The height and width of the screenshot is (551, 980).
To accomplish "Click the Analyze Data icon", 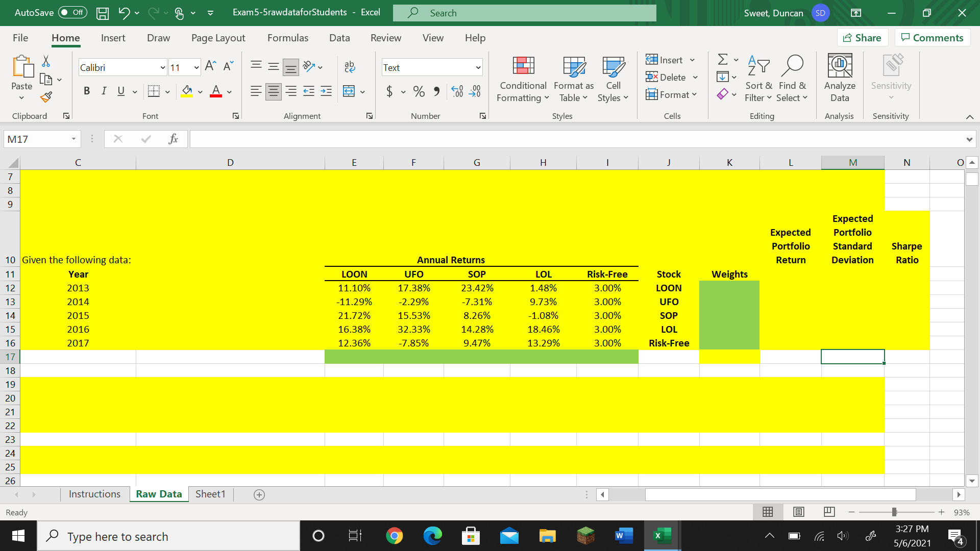I will coord(839,66).
